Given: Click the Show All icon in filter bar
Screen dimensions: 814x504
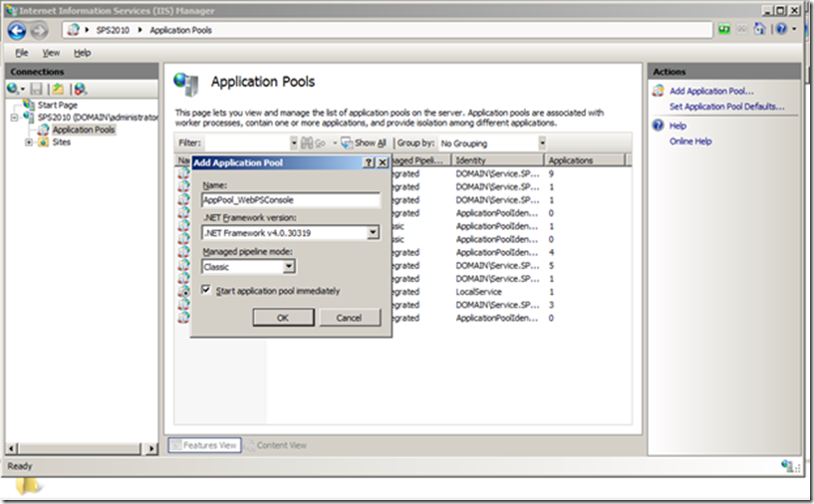Looking at the screenshot, I should (347, 142).
